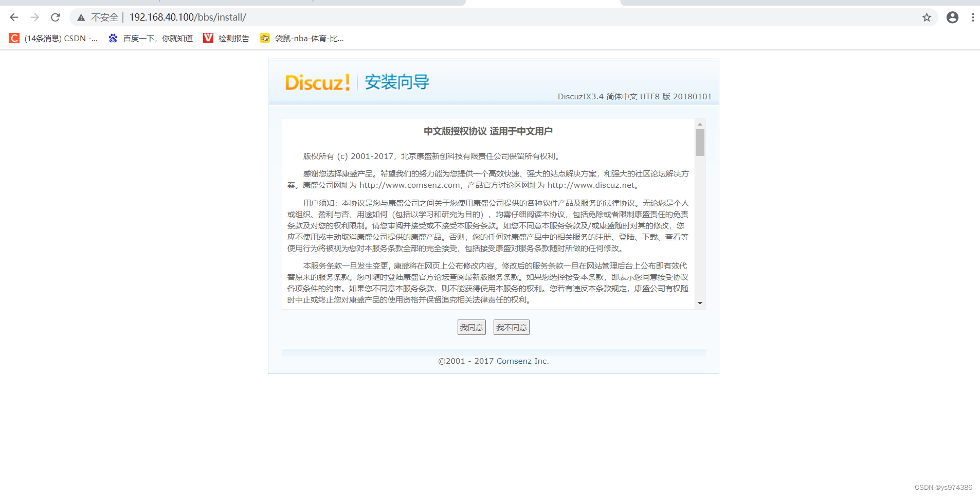Click the license scrollbar thumb

(700, 143)
